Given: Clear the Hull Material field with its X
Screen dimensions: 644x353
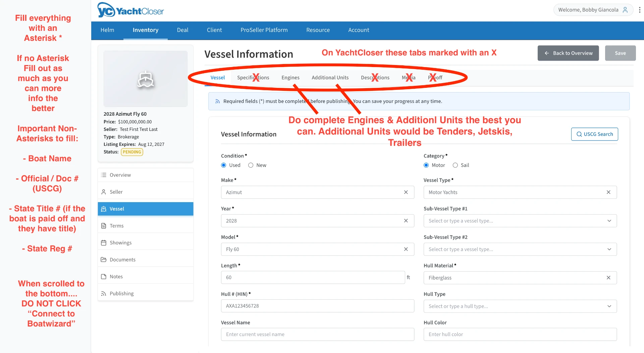Looking at the screenshot, I should 608,278.
